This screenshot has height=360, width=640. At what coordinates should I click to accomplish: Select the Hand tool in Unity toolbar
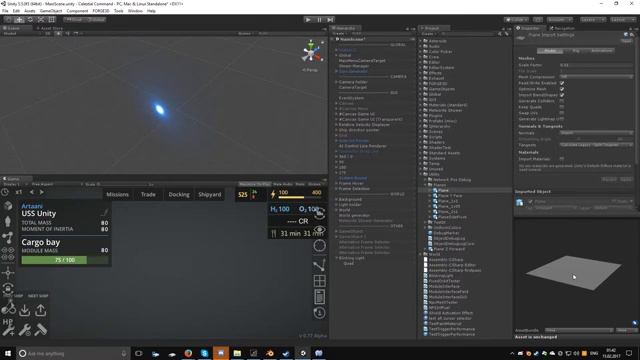pyautogui.click(x=9, y=20)
